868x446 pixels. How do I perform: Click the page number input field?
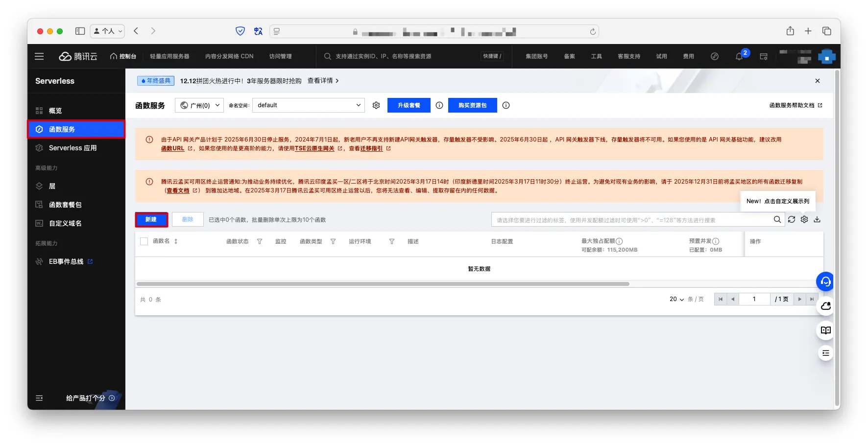(x=754, y=299)
